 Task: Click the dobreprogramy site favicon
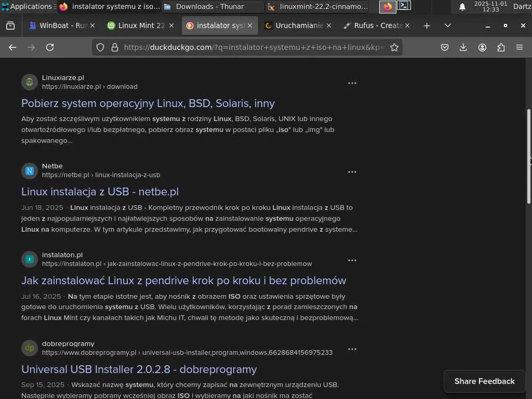point(30,348)
